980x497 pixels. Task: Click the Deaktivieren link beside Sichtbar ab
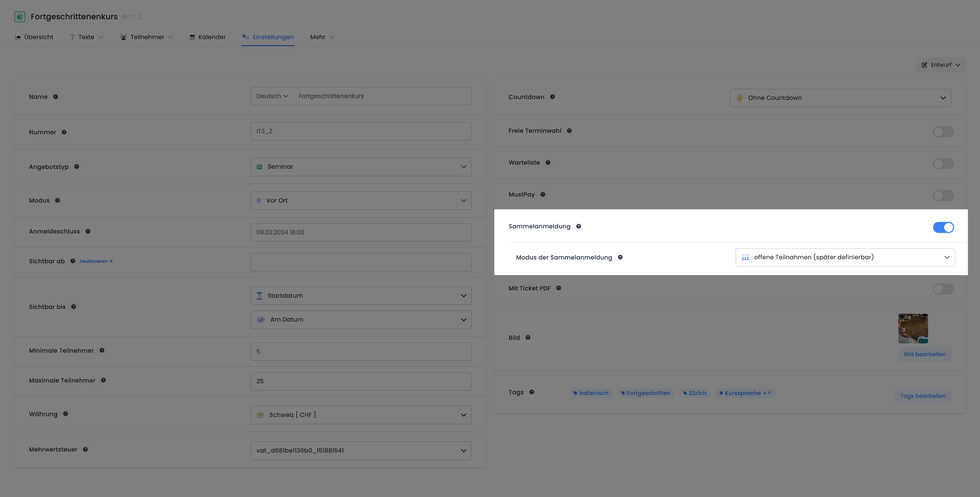point(96,261)
